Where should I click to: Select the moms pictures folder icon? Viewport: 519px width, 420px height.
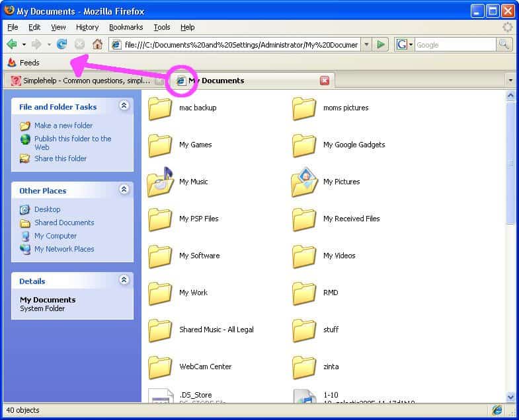[x=304, y=108]
